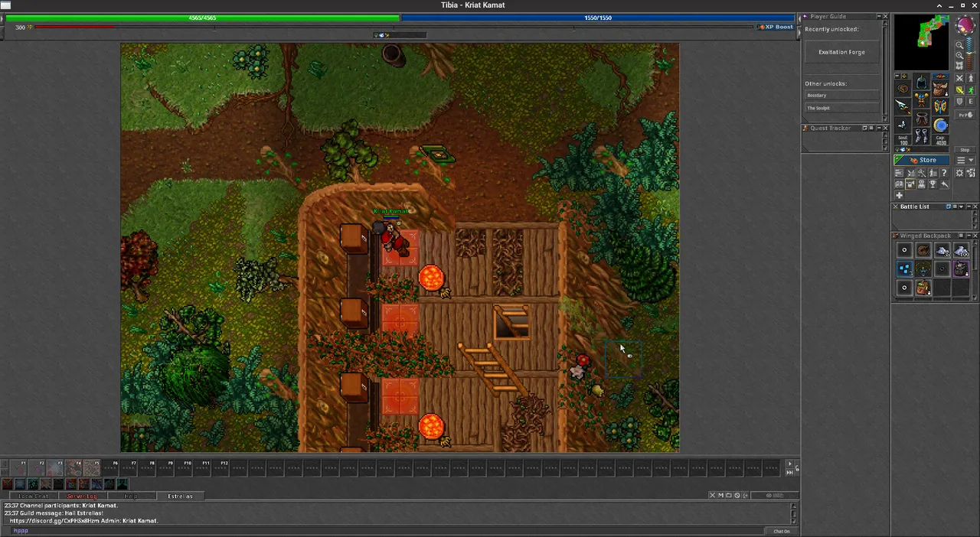Click the backpack equipment slot
Image resolution: width=980 pixels, height=537 pixels.
[x=940, y=88]
